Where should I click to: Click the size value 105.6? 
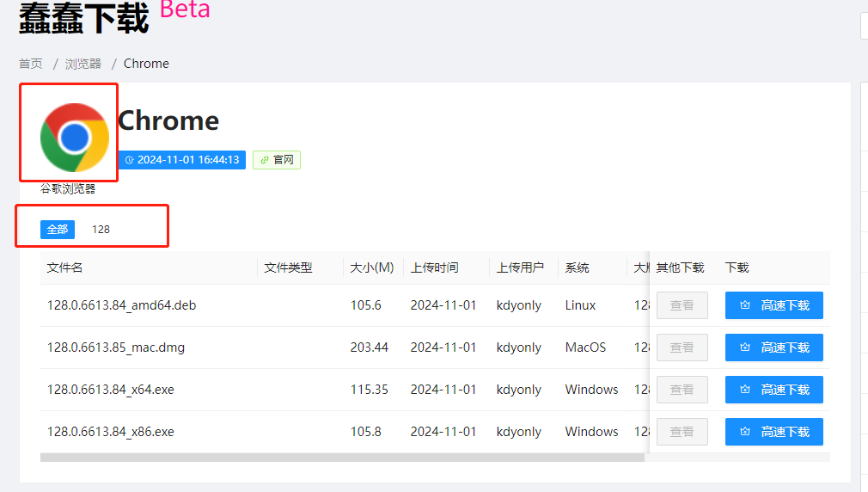(366, 305)
